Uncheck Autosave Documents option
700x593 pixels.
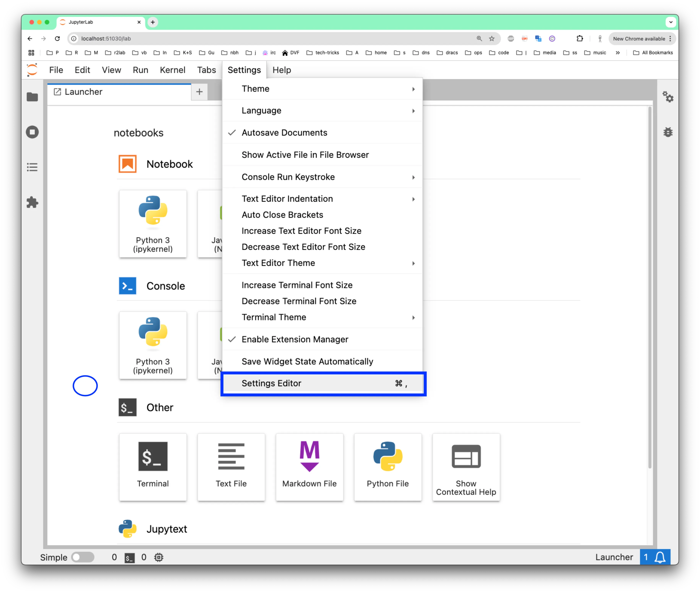(x=284, y=132)
